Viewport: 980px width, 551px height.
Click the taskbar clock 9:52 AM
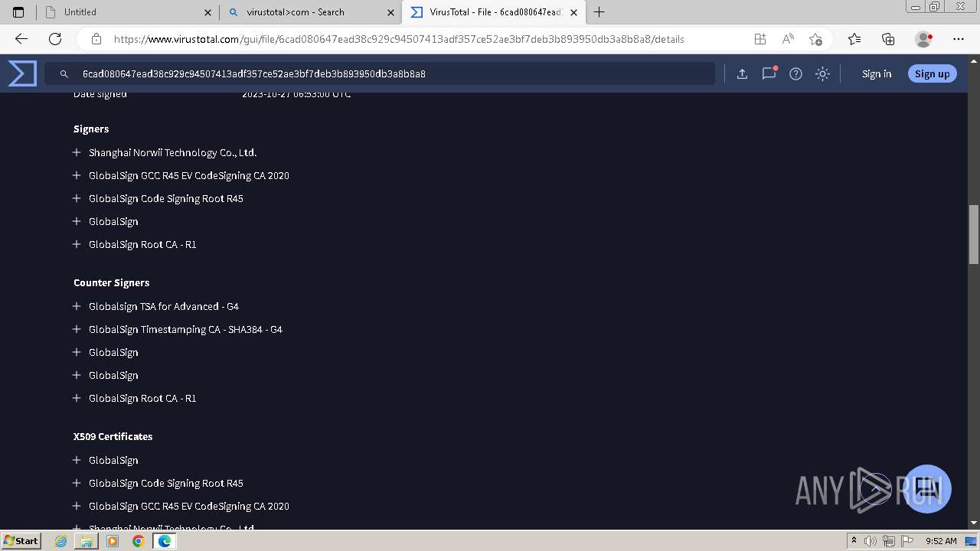coord(941,541)
